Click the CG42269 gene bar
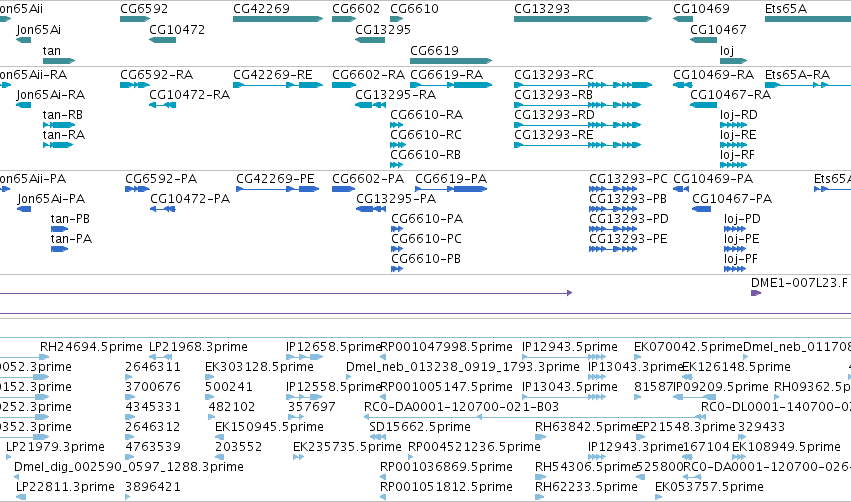The image size is (851, 502). [x=278, y=19]
